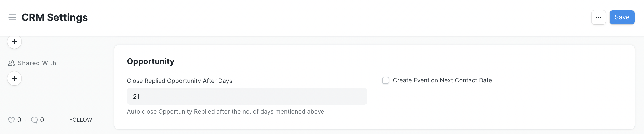Viewport: 644px width, 134px height.
Task: Click the Auto close Opportunity Replied help text
Action: point(225,111)
